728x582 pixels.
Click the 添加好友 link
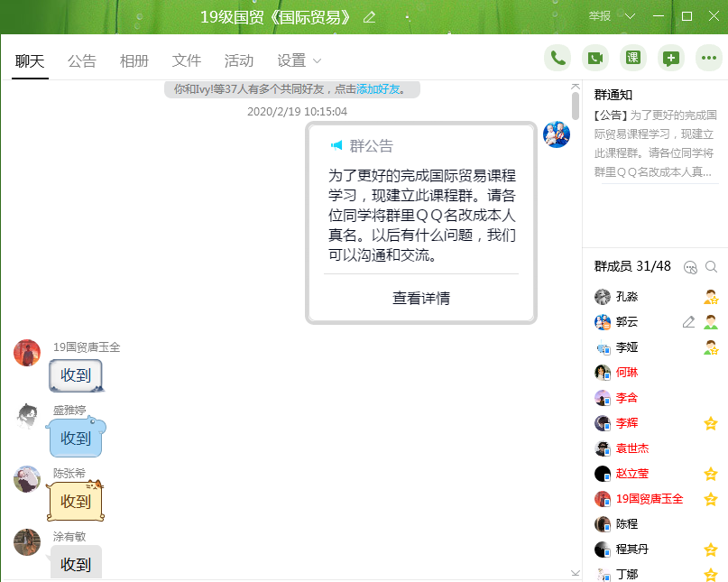pos(378,89)
